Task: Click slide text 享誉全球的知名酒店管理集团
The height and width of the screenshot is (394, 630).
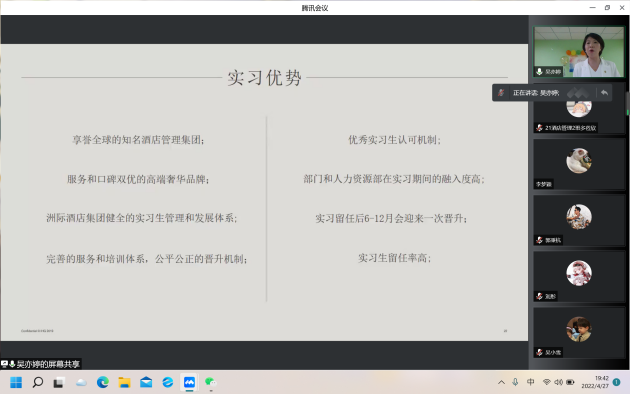Action: pos(138,140)
